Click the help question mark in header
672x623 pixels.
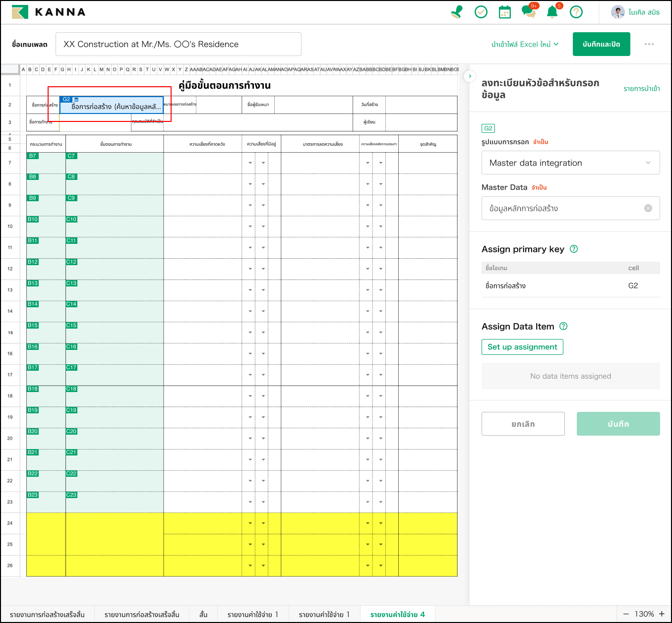click(576, 12)
